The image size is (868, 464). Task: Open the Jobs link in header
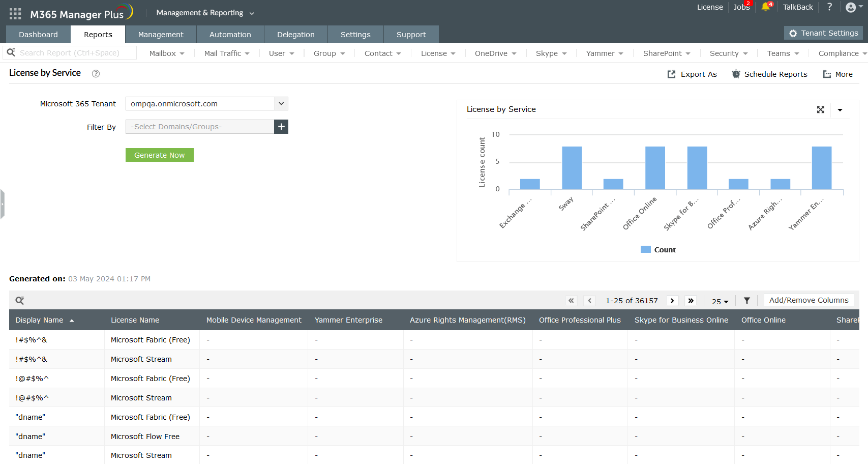741,7
